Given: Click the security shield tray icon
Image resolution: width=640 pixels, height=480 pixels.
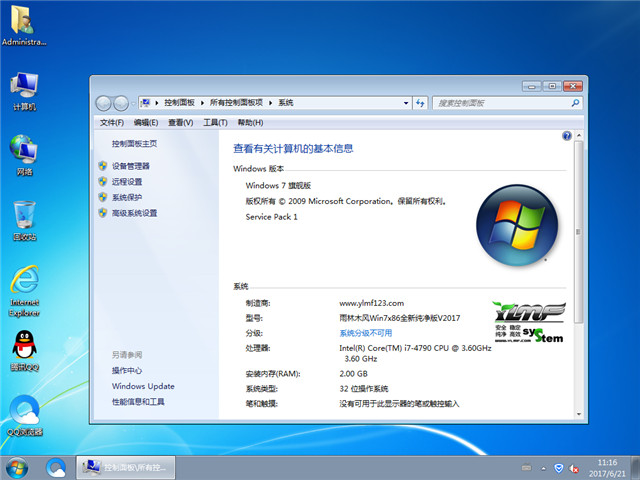Looking at the screenshot, I should click(558, 468).
